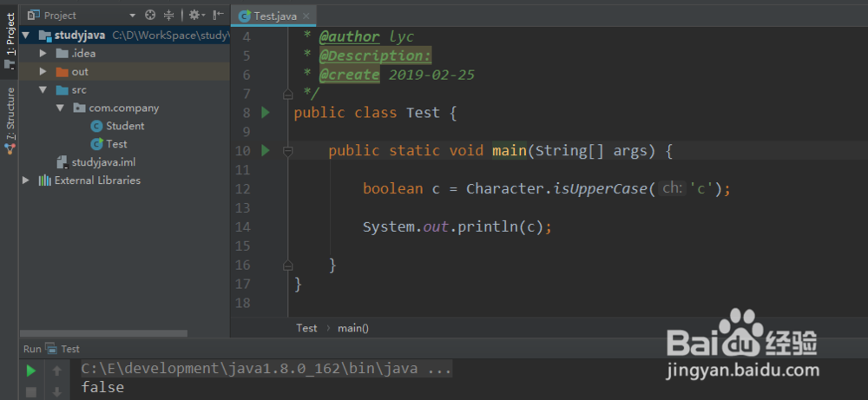Collapse the studyjava project root
The width and height of the screenshot is (868, 400).
click(x=26, y=36)
